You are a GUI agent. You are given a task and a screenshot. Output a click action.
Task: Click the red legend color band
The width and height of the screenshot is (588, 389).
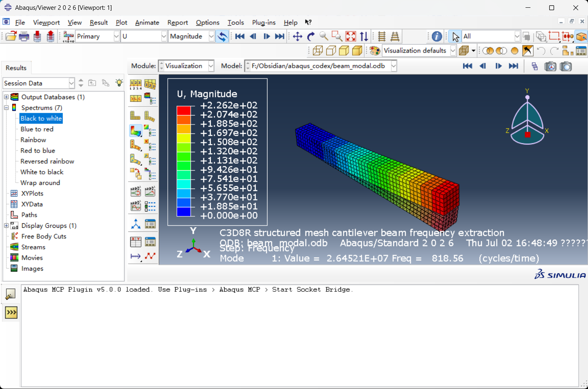tap(184, 111)
